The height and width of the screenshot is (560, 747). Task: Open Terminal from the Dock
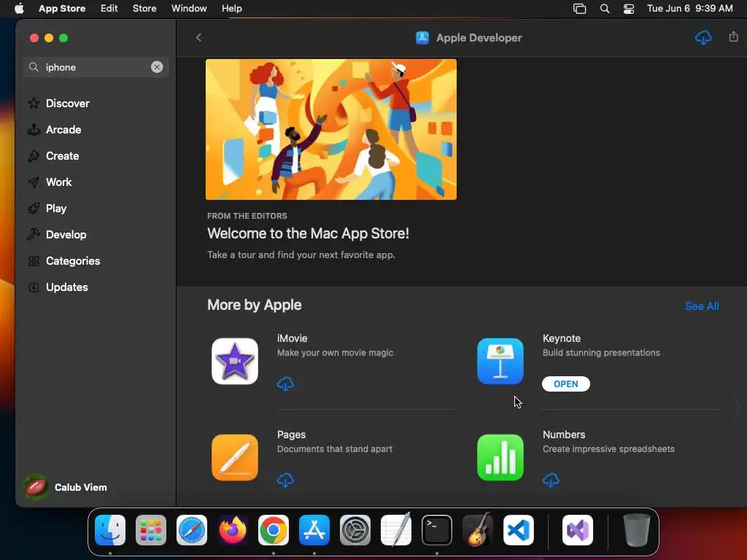[x=437, y=530]
